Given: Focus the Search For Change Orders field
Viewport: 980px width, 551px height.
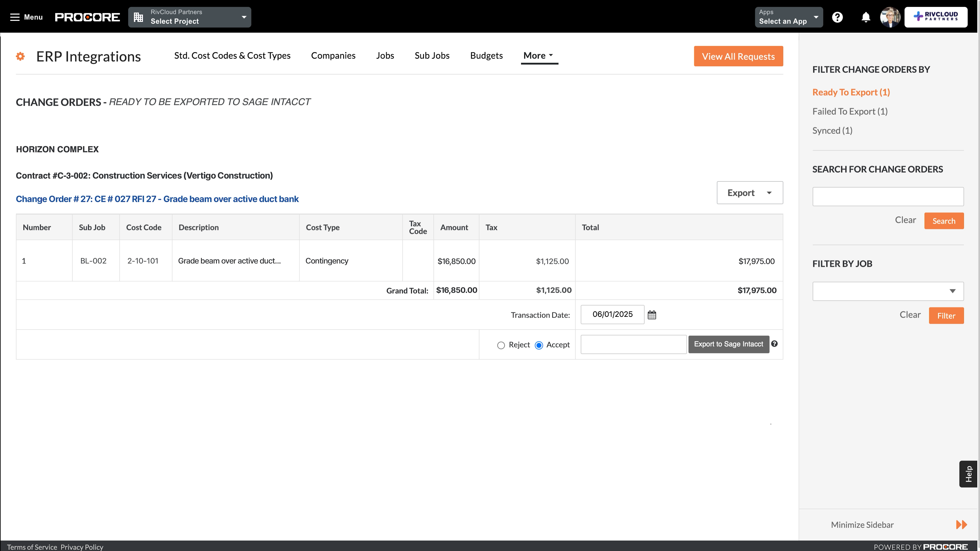Looking at the screenshot, I should click(x=888, y=197).
